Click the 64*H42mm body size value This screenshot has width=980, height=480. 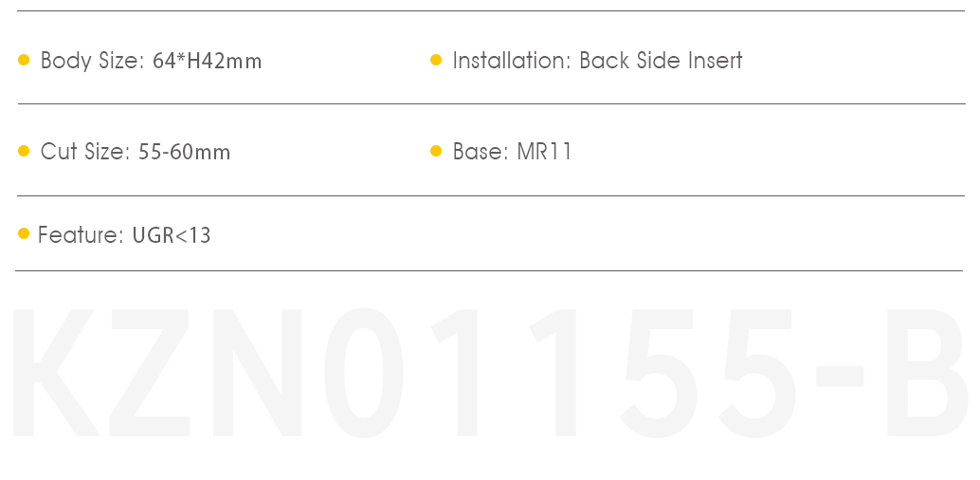(x=207, y=62)
